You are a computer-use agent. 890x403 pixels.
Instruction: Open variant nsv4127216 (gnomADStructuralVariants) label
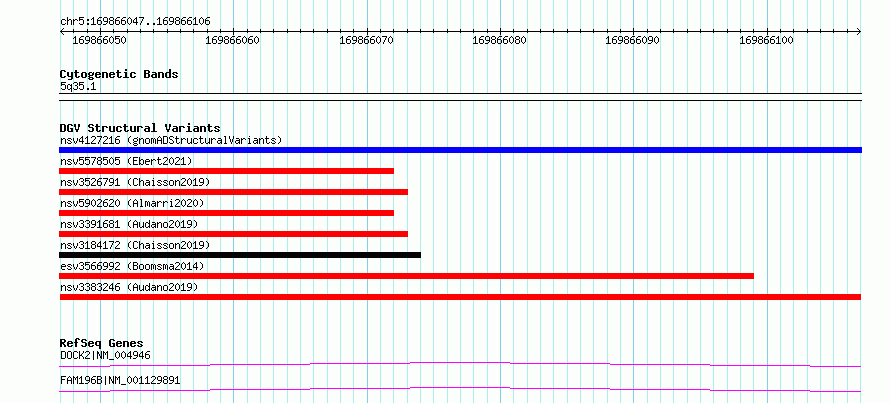(171, 140)
